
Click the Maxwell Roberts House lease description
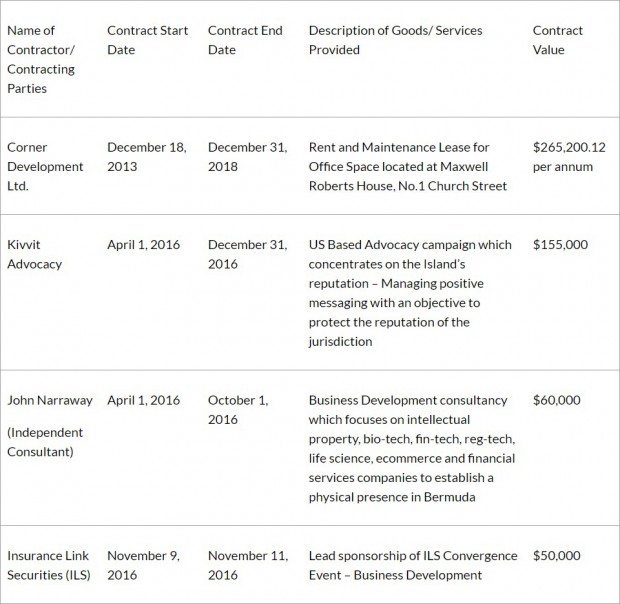408,166
